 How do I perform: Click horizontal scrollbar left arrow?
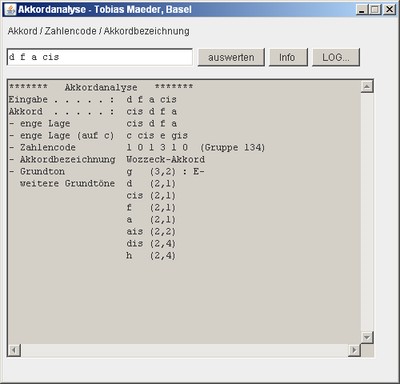pos(14,350)
